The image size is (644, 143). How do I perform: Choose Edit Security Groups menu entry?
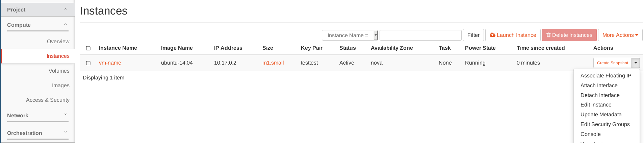[605, 124]
